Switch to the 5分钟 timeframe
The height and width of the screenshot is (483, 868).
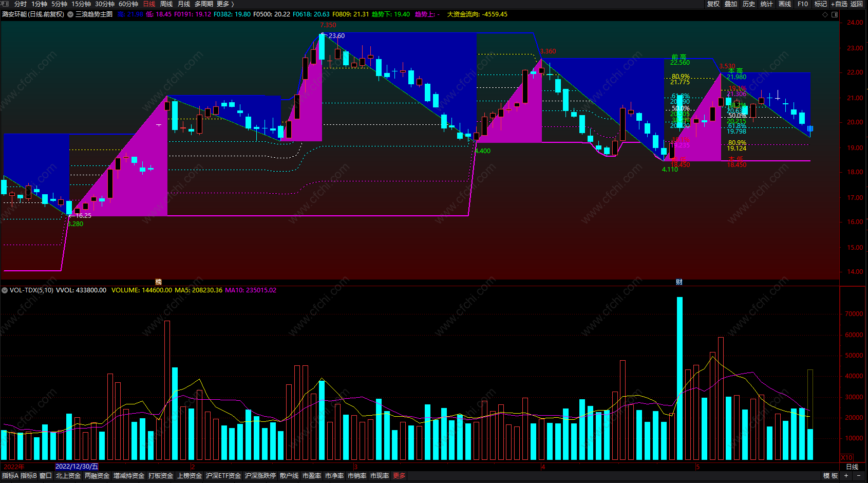[59, 4]
